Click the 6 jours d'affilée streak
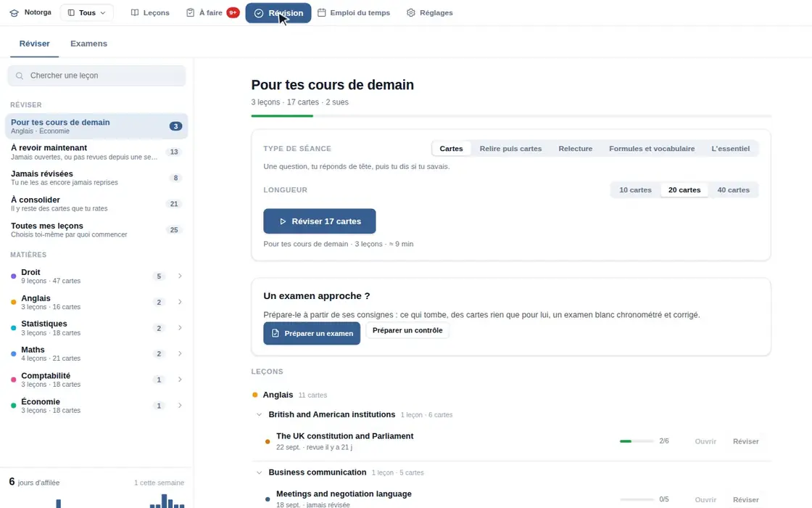Screen dimensions: 812x508 (x=34, y=482)
